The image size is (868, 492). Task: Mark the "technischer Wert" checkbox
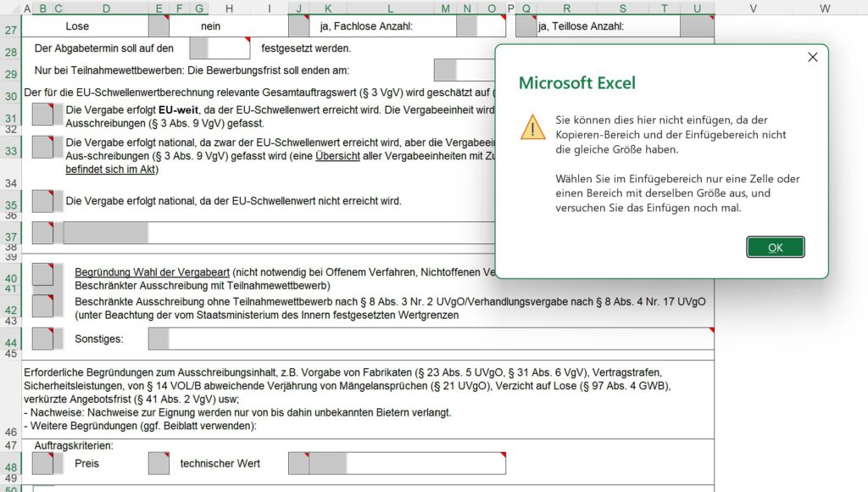point(159,463)
